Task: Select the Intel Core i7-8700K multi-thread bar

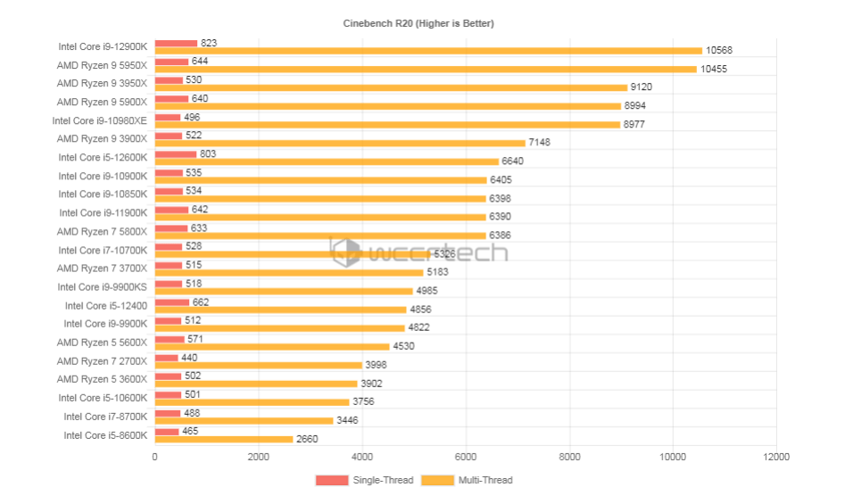Action: pos(244,420)
